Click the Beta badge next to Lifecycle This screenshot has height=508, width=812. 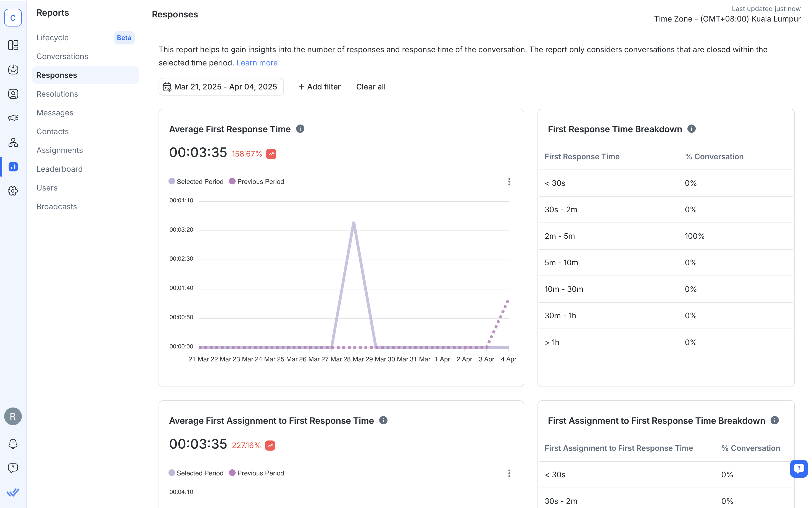pyautogui.click(x=124, y=38)
